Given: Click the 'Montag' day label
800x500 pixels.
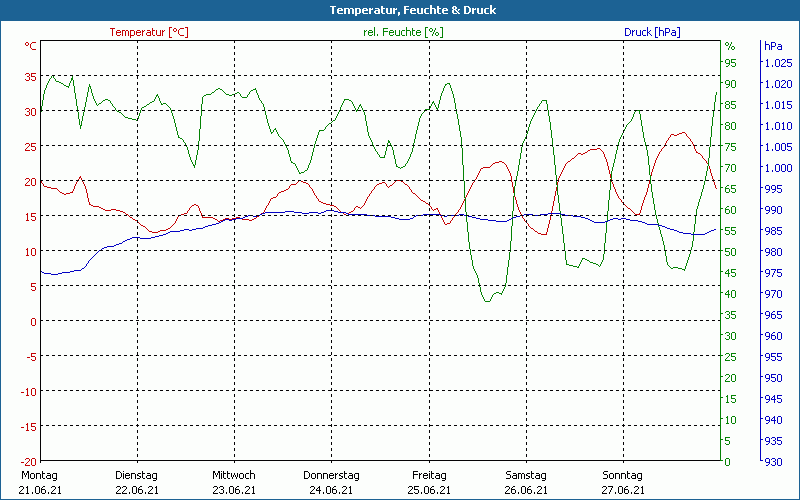Looking at the screenshot, I should [x=39, y=475].
